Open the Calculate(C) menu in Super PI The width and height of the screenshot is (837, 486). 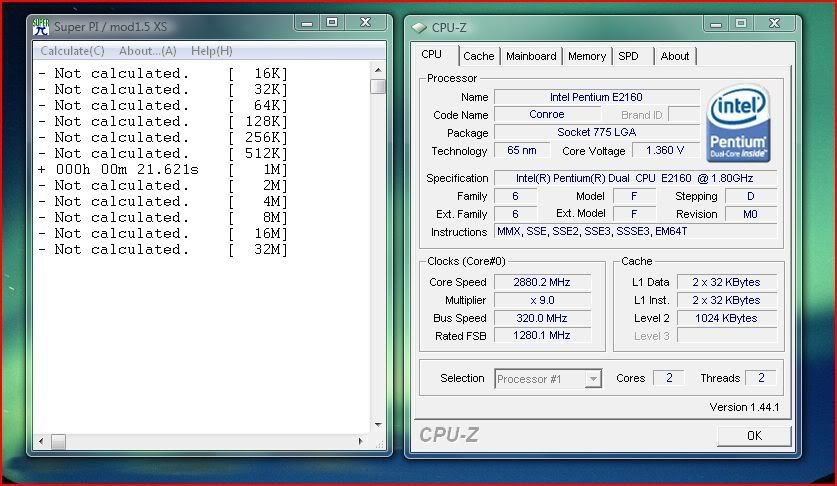(73, 51)
